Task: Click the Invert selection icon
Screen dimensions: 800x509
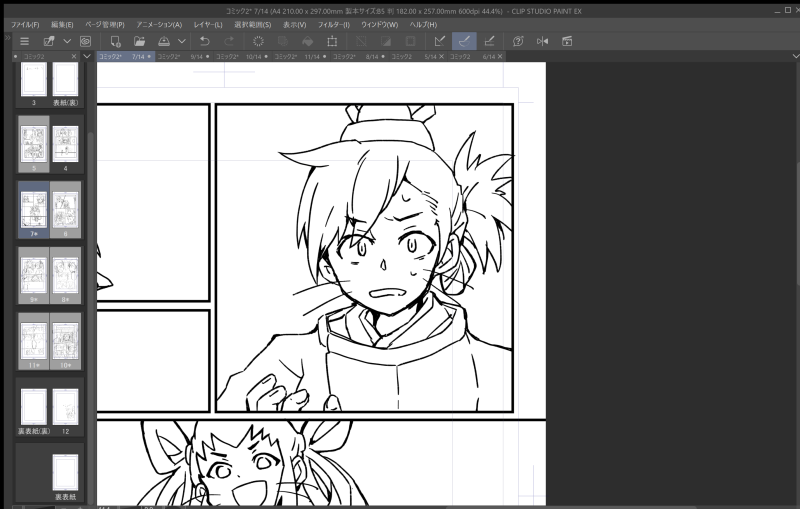Action: tap(386, 41)
